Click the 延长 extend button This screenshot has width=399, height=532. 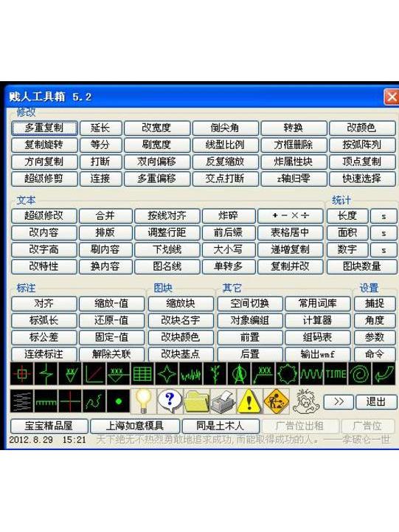[x=100, y=128]
